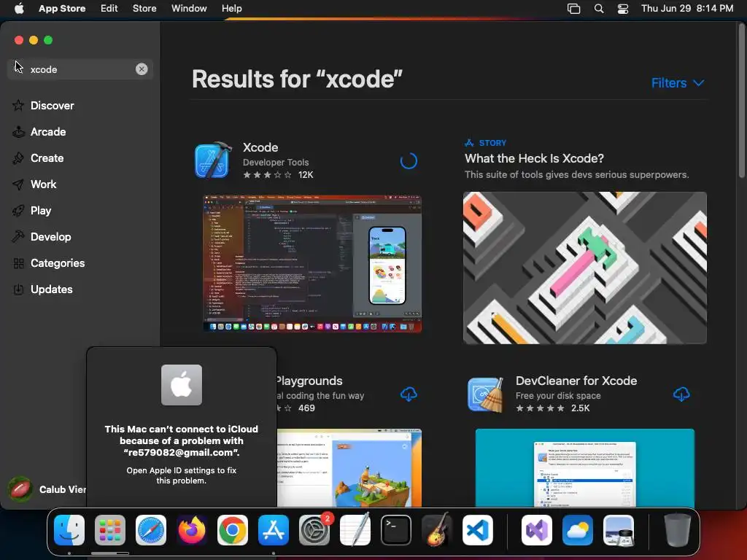747x560 pixels.
Task: Click the Xcode download progress spinner
Action: (409, 161)
